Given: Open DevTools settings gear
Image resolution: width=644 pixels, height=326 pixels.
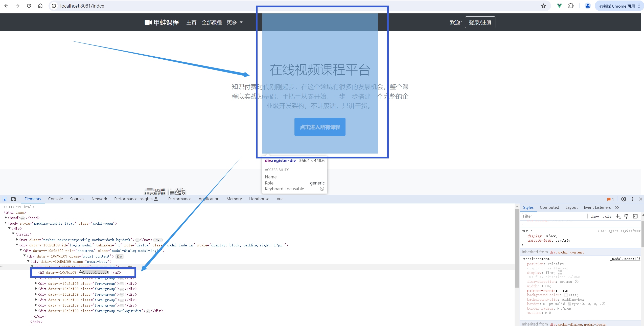Looking at the screenshot, I should pos(624,199).
